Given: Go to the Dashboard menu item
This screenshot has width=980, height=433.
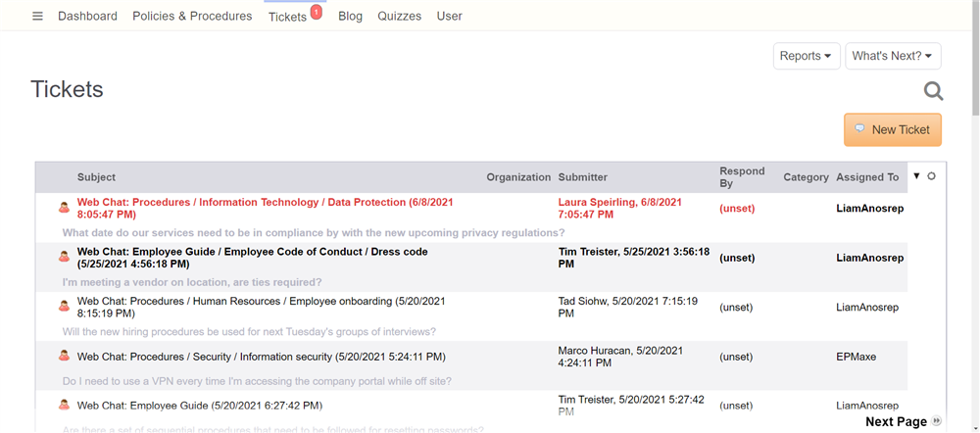Looking at the screenshot, I should (87, 17).
